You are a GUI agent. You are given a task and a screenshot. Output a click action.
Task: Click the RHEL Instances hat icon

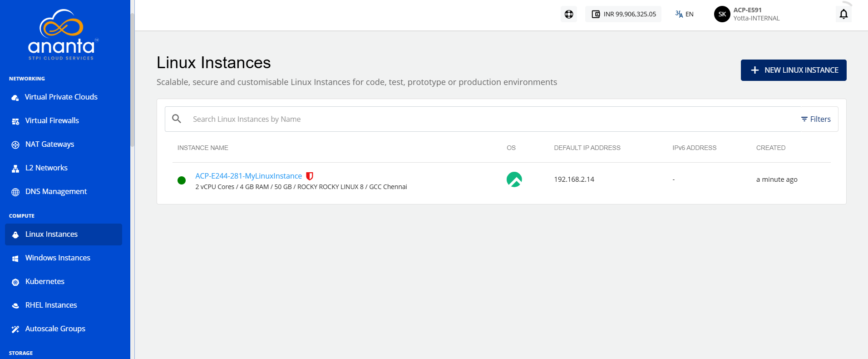pos(15,305)
